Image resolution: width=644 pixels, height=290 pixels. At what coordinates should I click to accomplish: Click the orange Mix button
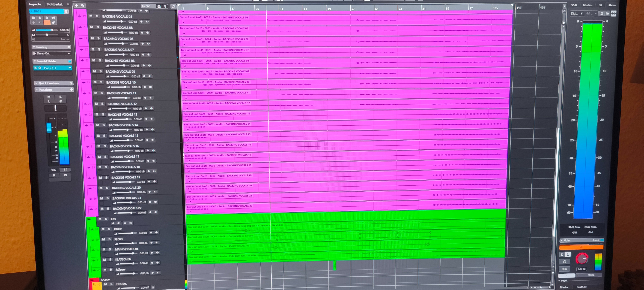coord(581,247)
